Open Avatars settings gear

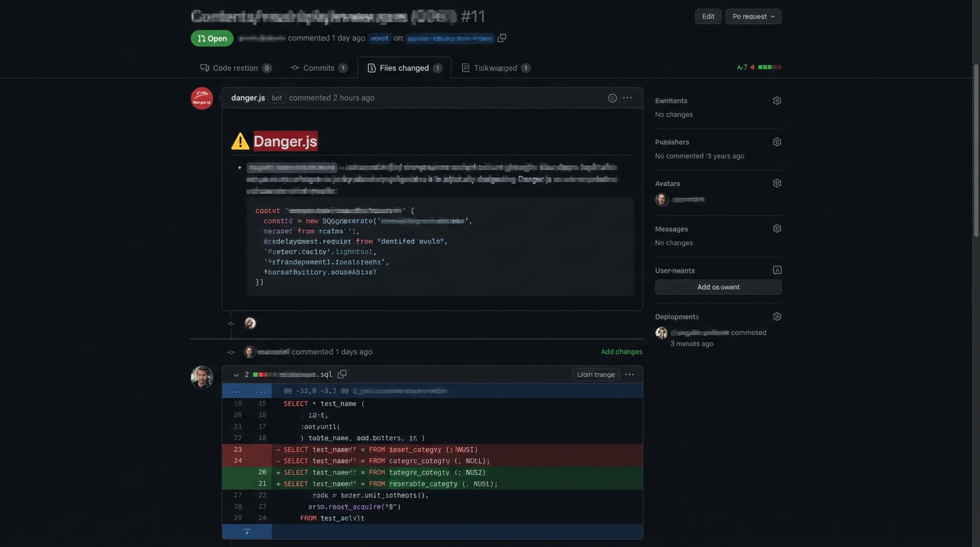[x=777, y=183]
